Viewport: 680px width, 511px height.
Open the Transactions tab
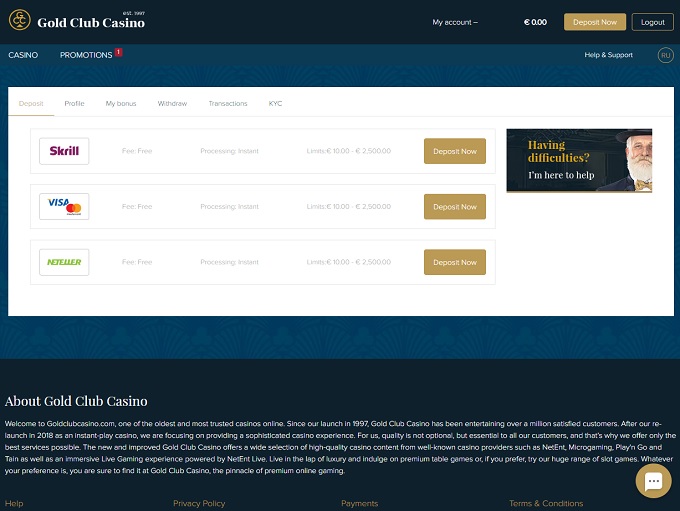[x=228, y=104]
